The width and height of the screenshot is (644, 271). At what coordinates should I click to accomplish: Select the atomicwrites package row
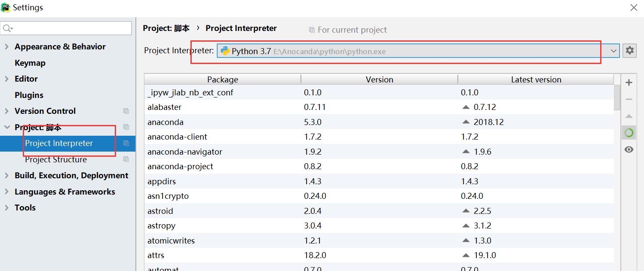[x=379, y=241]
